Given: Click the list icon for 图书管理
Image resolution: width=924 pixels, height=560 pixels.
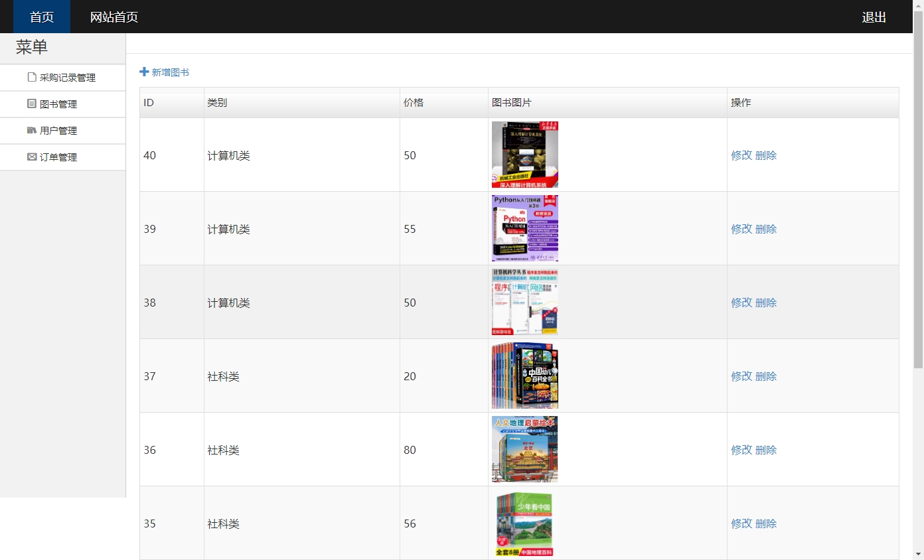Looking at the screenshot, I should [x=32, y=104].
